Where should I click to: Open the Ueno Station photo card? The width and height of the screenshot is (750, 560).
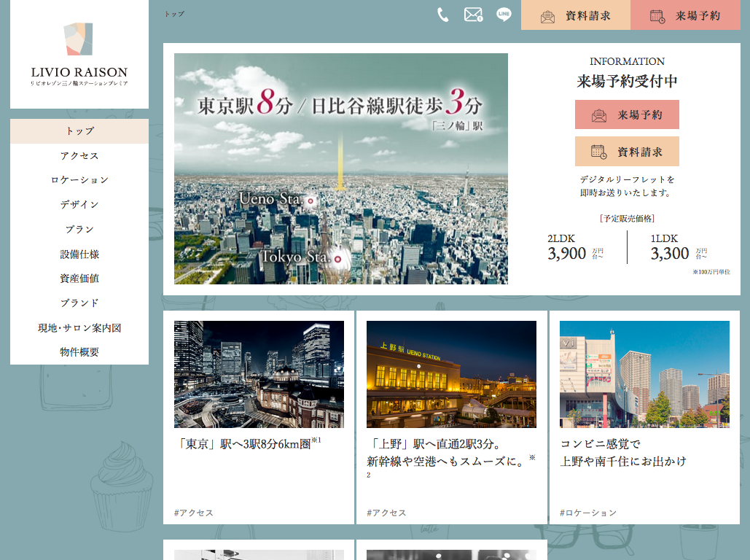tap(451, 374)
